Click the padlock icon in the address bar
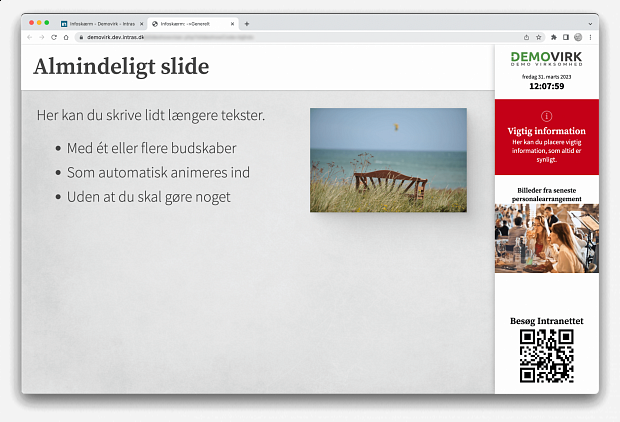Viewport: 620px width, 422px height. point(81,37)
